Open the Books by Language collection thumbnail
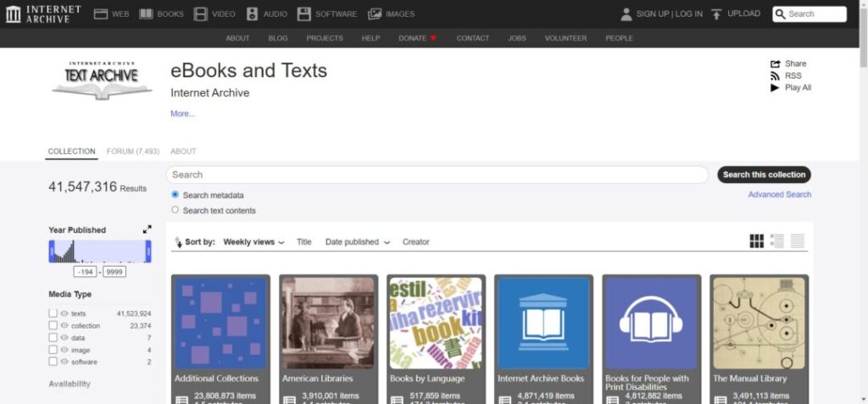 (436, 324)
